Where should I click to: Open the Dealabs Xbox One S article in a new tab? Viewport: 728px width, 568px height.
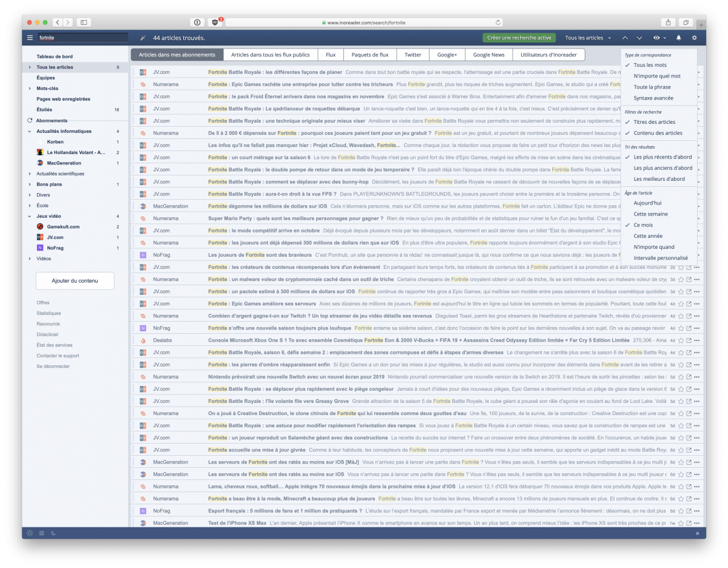(689, 340)
